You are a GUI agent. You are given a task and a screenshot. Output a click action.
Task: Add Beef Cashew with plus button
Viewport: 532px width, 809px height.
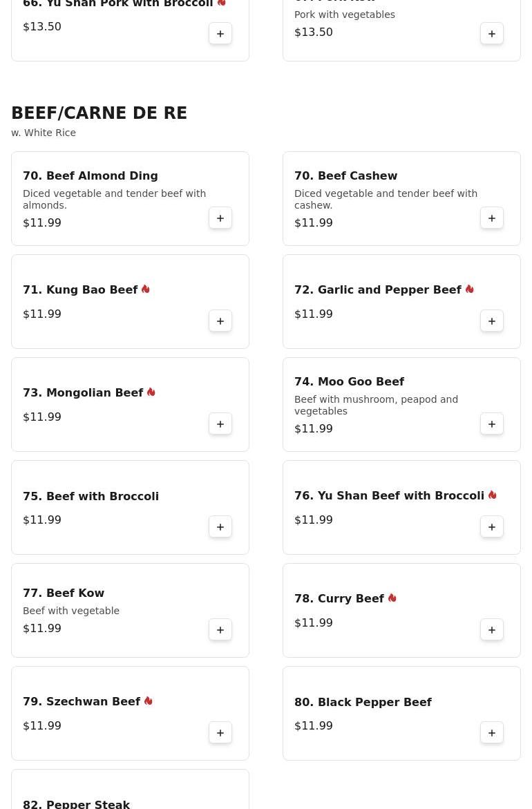(492, 218)
